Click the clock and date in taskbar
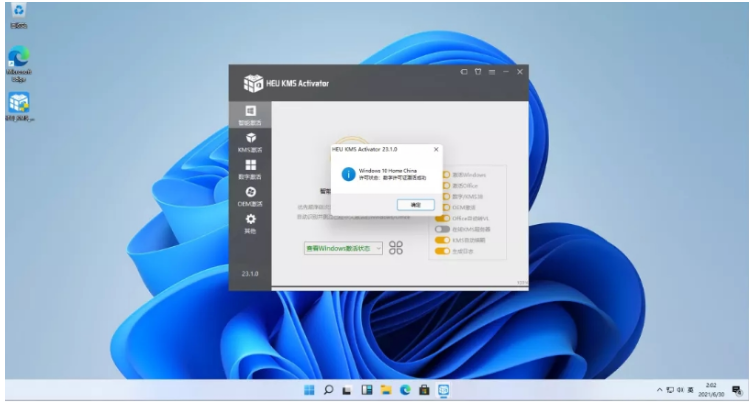This screenshot has height=407, width=755. (x=711, y=389)
